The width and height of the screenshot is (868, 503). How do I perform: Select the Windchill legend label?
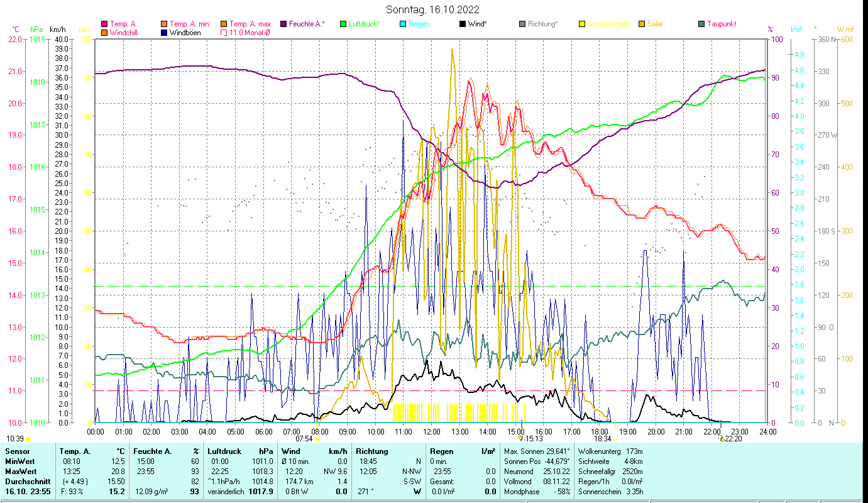pos(124,32)
